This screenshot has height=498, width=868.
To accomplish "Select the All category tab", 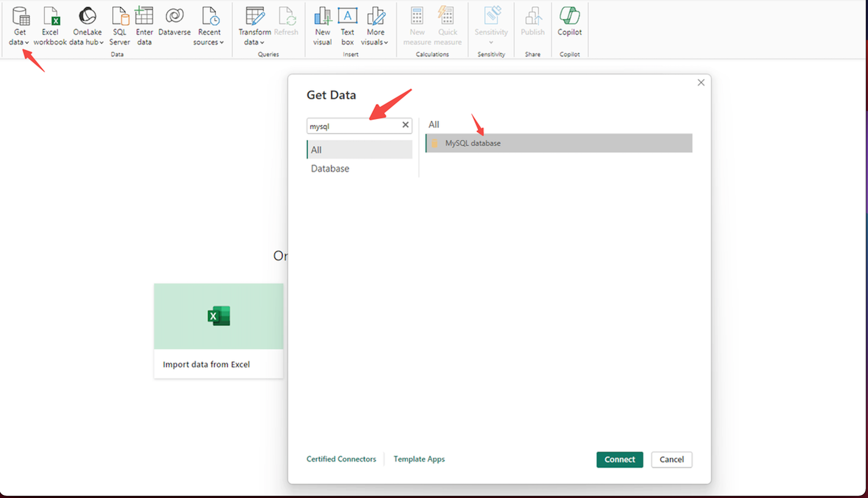I will [x=359, y=150].
